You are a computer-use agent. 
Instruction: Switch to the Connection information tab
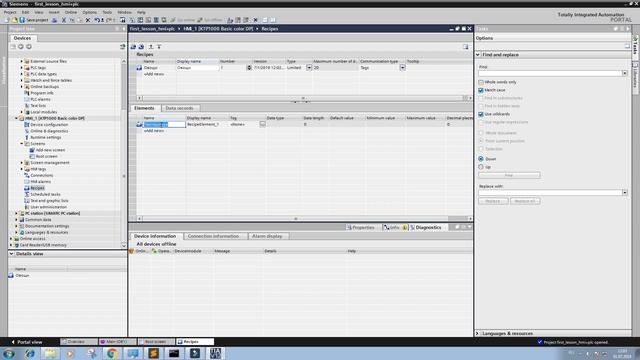[213, 236]
